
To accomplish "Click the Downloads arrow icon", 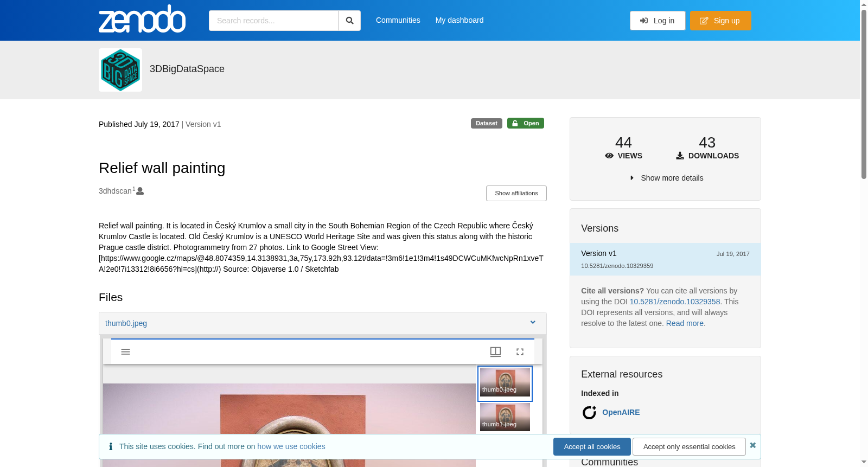I will 680,156.
